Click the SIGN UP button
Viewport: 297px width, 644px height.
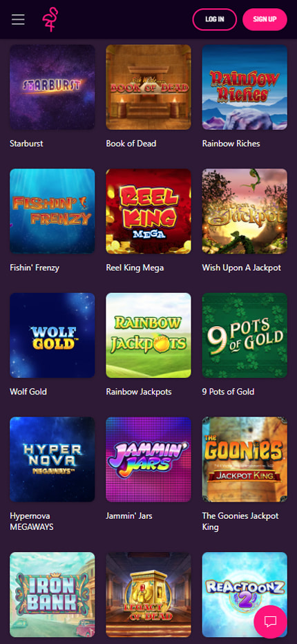[x=265, y=19]
